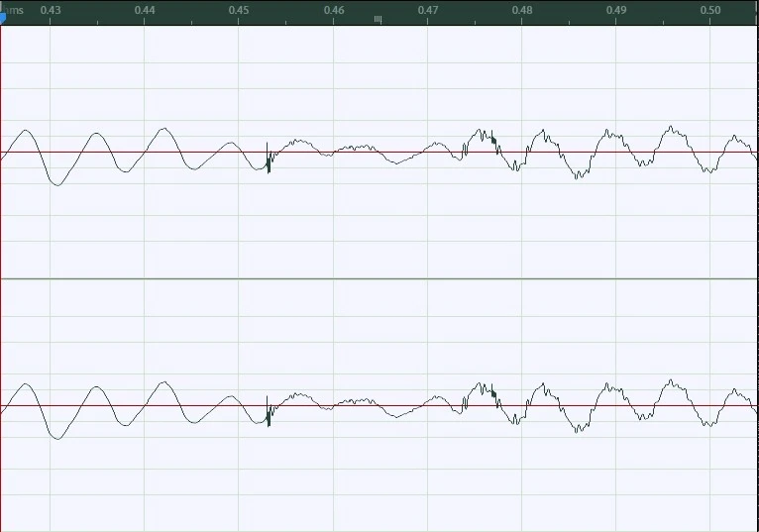This screenshot has height=532, width=759.
Task: Click the sharp spike in the lower channel waveform
Action: [269, 412]
